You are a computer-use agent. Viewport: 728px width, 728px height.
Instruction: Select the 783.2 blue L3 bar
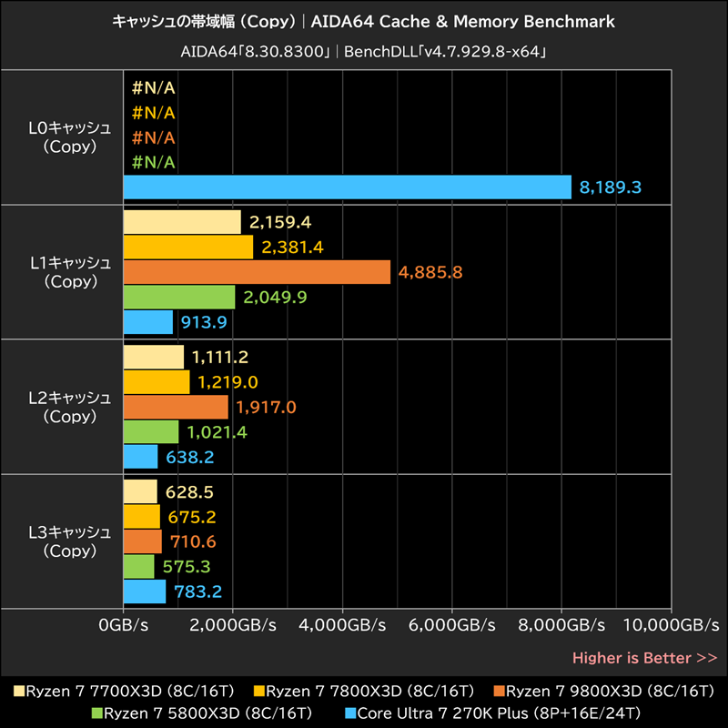point(145,591)
